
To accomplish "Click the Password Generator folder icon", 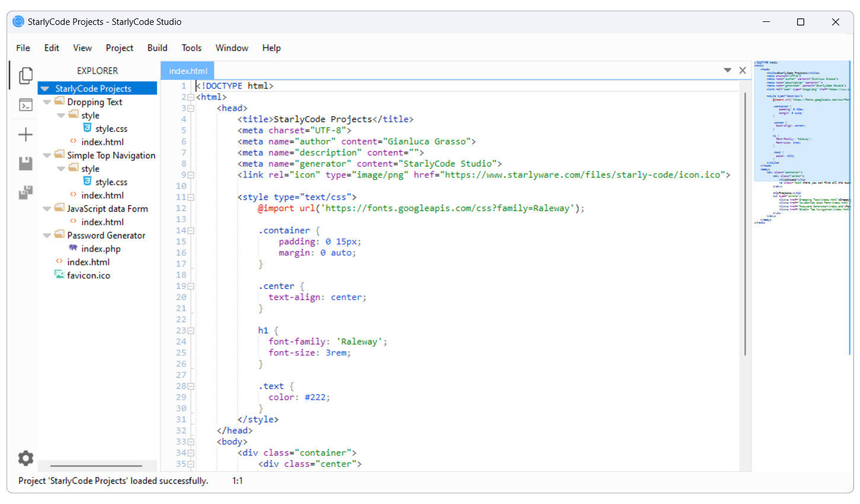I will point(59,234).
